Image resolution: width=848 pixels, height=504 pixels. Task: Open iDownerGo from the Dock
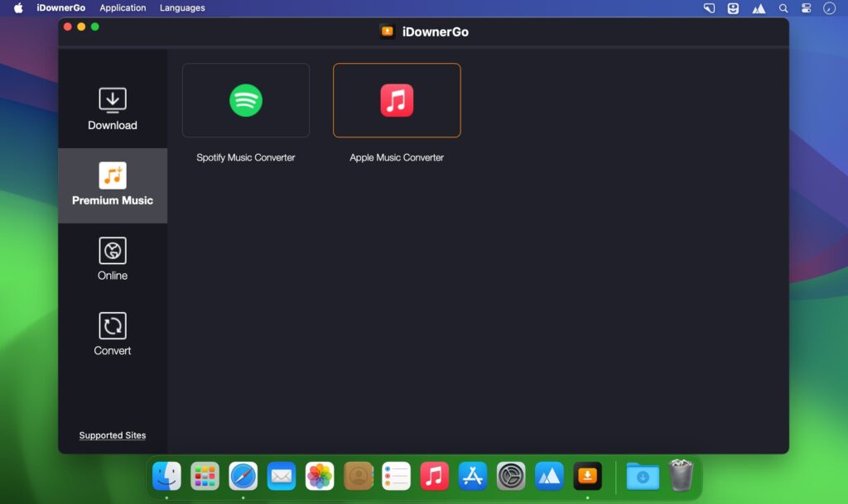pyautogui.click(x=587, y=476)
